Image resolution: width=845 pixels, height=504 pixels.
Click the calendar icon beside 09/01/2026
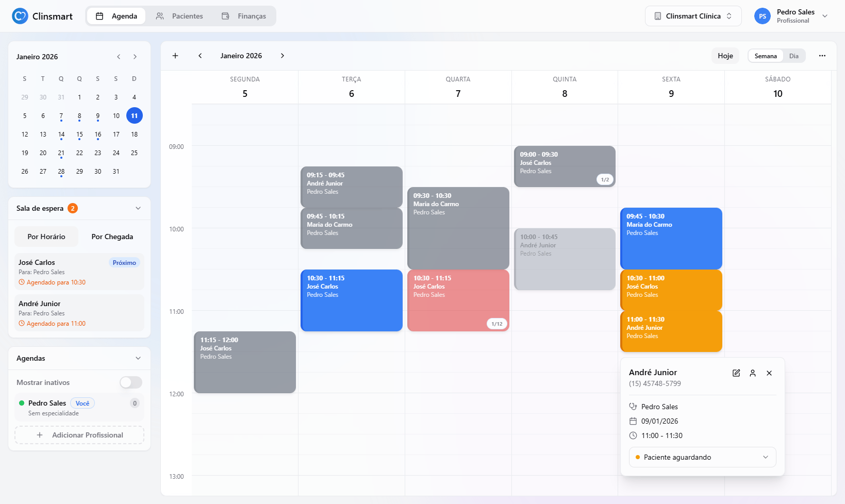633,421
